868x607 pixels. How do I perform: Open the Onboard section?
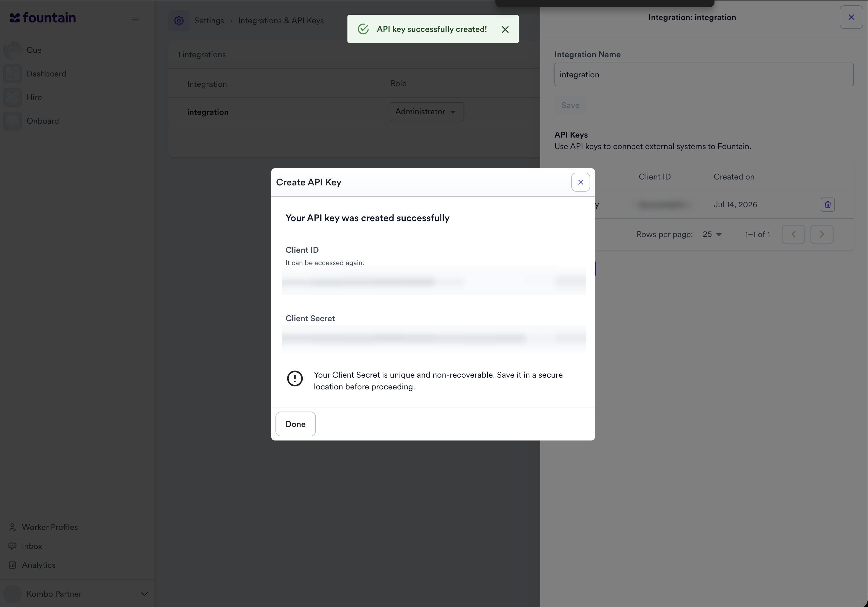coord(43,121)
